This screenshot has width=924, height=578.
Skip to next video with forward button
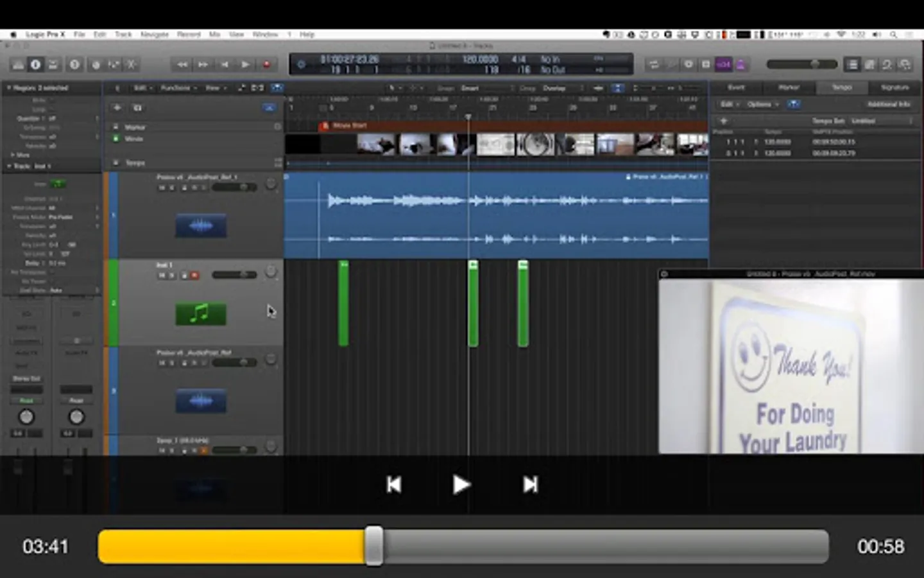[530, 485]
